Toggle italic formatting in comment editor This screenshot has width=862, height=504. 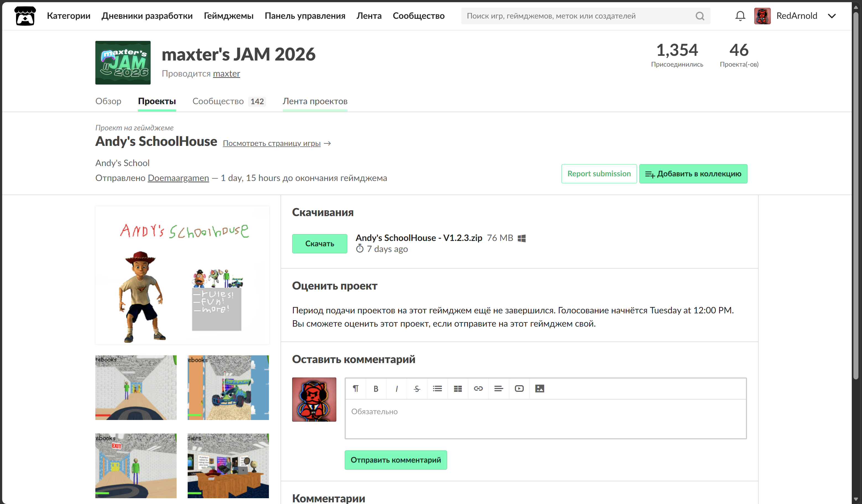396,389
